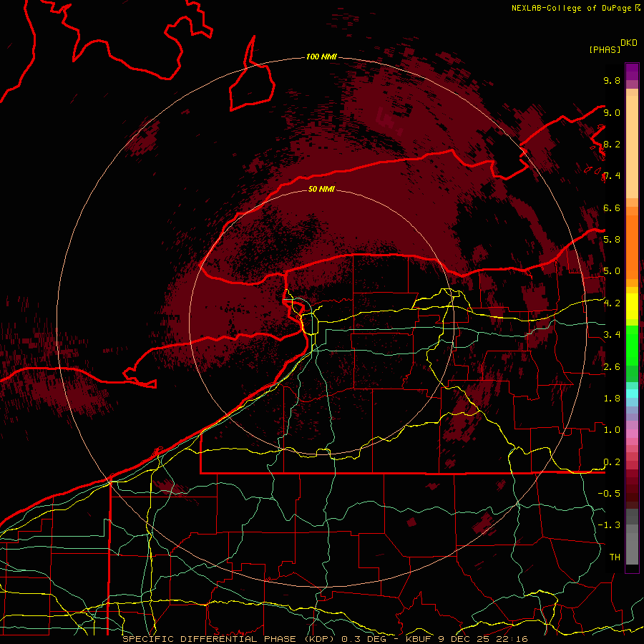
Task: Click the gray swatch at bottom of color scale
Action: [x=632, y=545]
